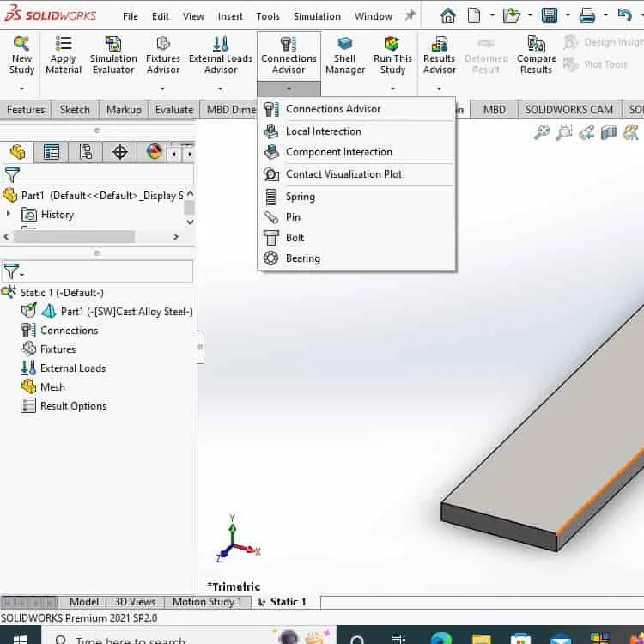Expand the History tree node
The image size is (644, 644).
pos(9,214)
